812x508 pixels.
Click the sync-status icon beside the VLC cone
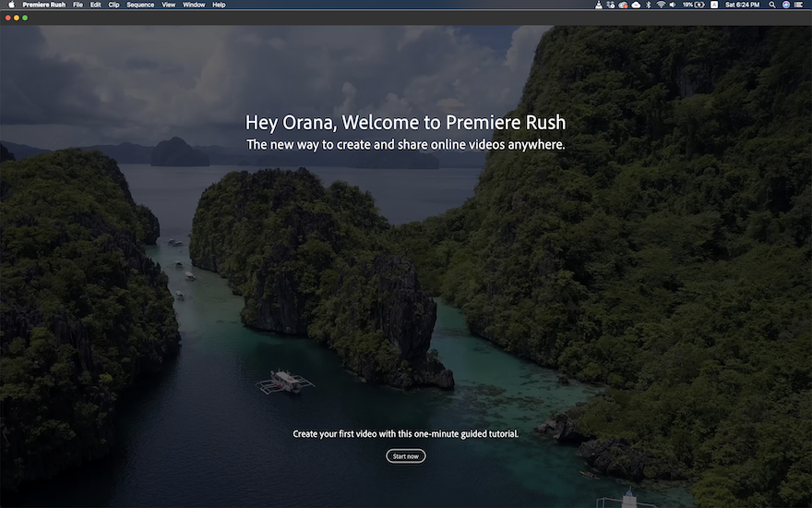(x=611, y=5)
